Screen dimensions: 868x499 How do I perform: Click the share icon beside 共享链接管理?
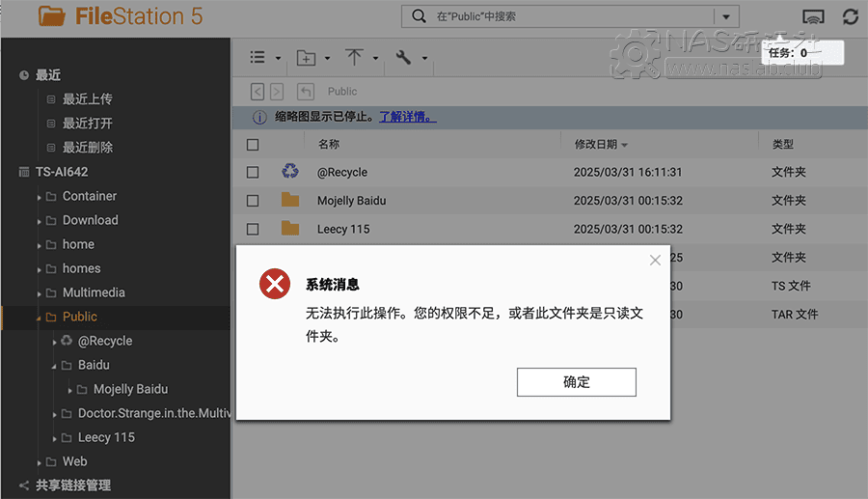tap(24, 485)
